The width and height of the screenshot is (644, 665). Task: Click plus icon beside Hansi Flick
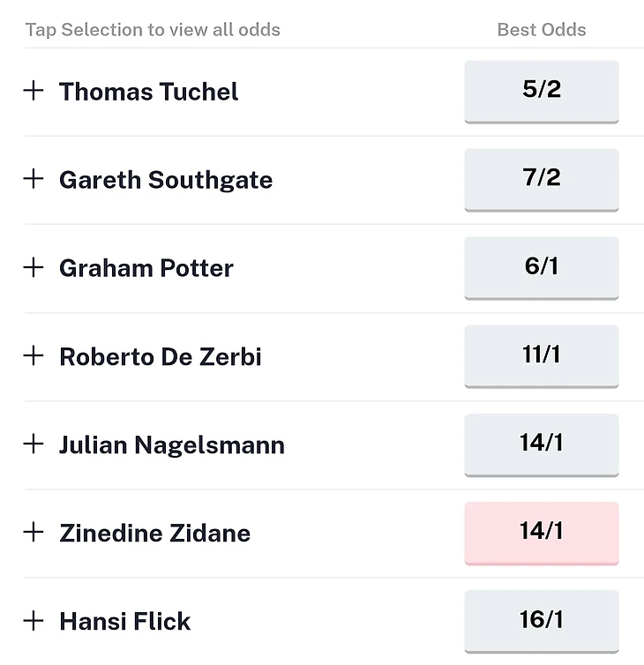coord(34,620)
